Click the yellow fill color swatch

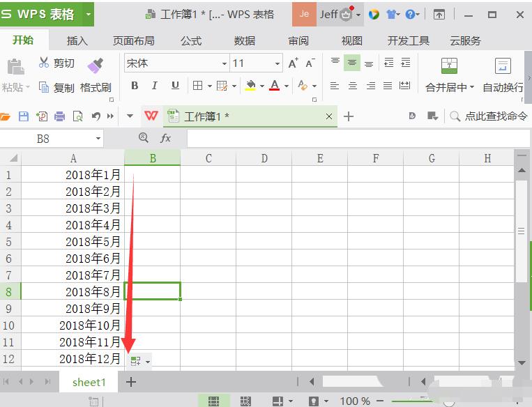(250, 86)
